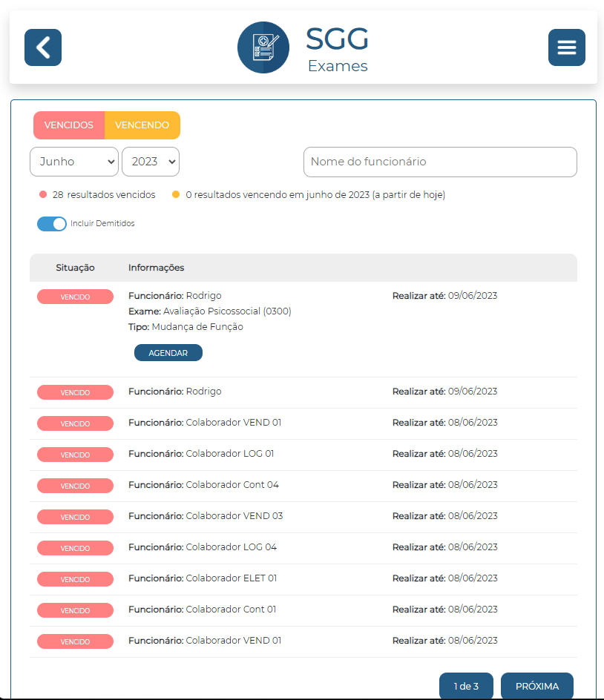Open the year dropdown showing 2023
The height and width of the screenshot is (700, 604).
point(151,162)
